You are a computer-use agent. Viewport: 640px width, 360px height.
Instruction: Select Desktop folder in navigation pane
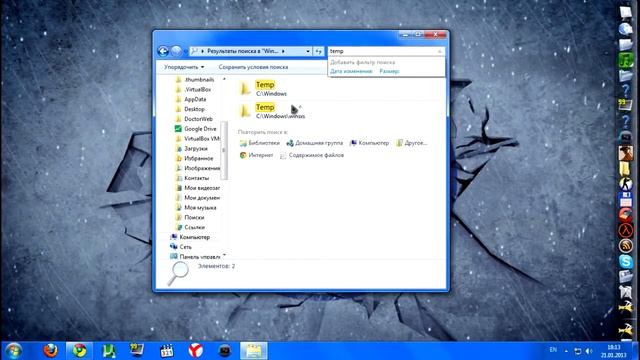pos(194,109)
